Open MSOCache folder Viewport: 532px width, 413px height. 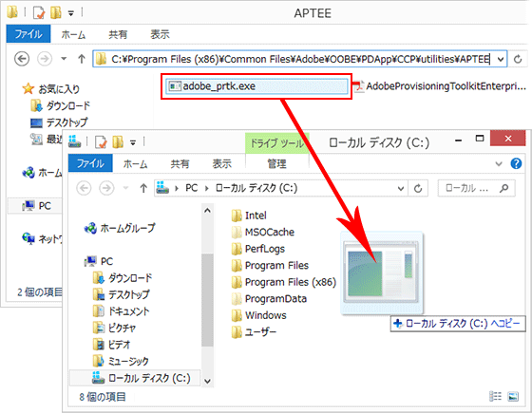point(263,233)
